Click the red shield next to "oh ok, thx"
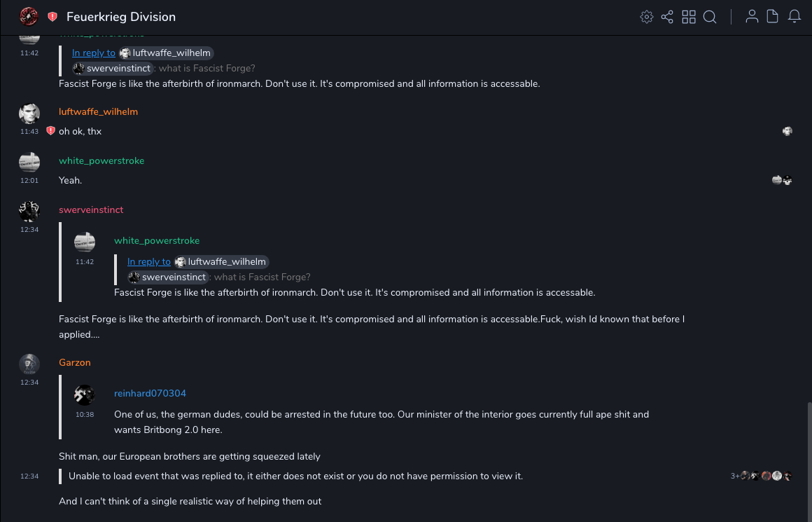The height and width of the screenshot is (522, 812). coord(50,131)
